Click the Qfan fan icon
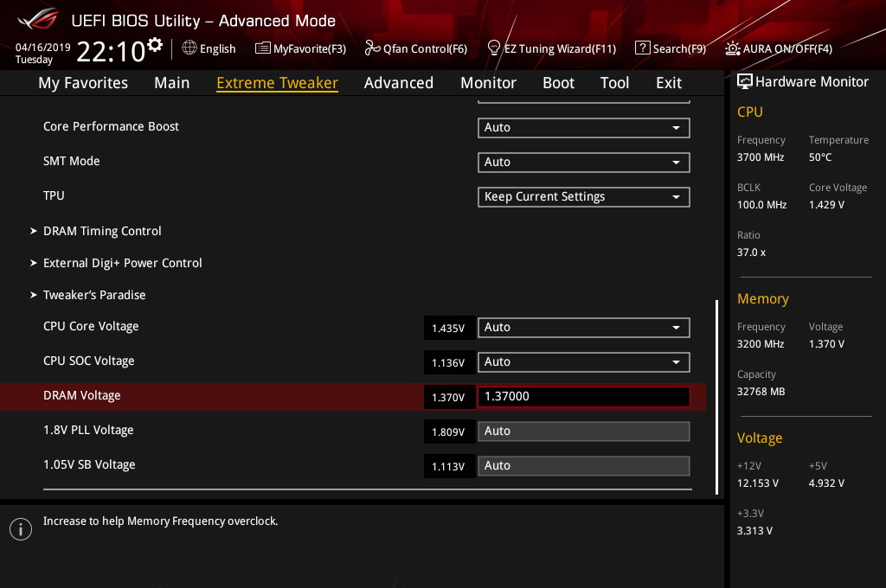 (372, 48)
